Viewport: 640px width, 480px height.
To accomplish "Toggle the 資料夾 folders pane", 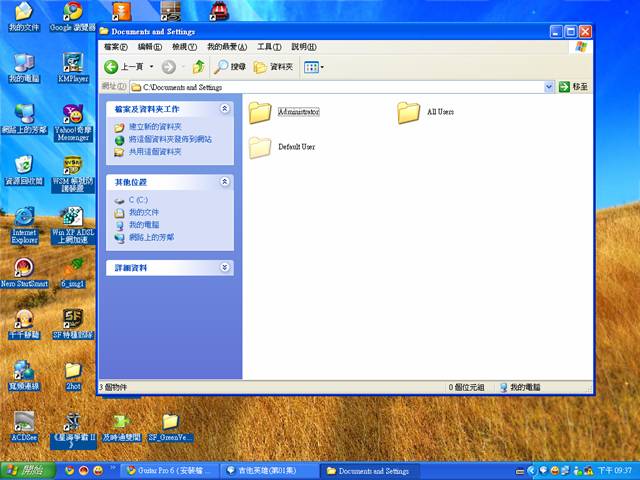I will pos(273,67).
